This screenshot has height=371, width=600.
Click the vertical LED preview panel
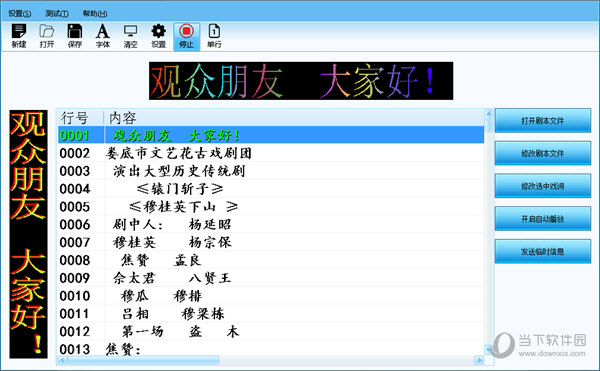click(29, 234)
